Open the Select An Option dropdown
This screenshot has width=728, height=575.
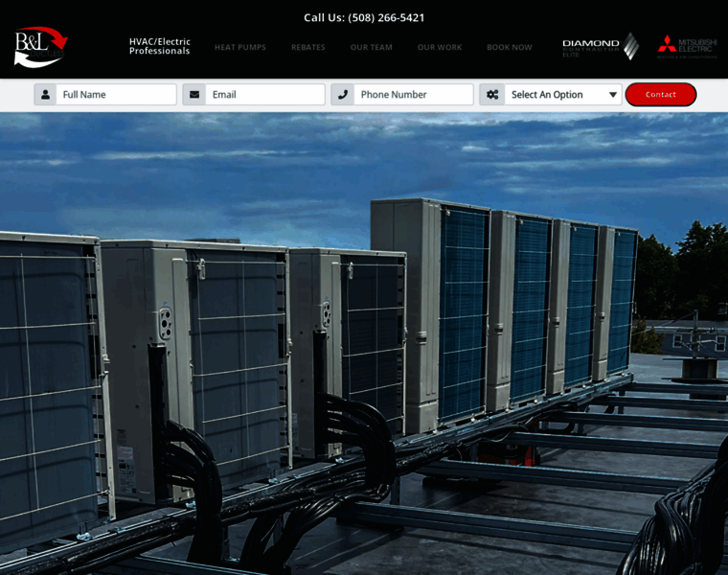click(x=563, y=95)
